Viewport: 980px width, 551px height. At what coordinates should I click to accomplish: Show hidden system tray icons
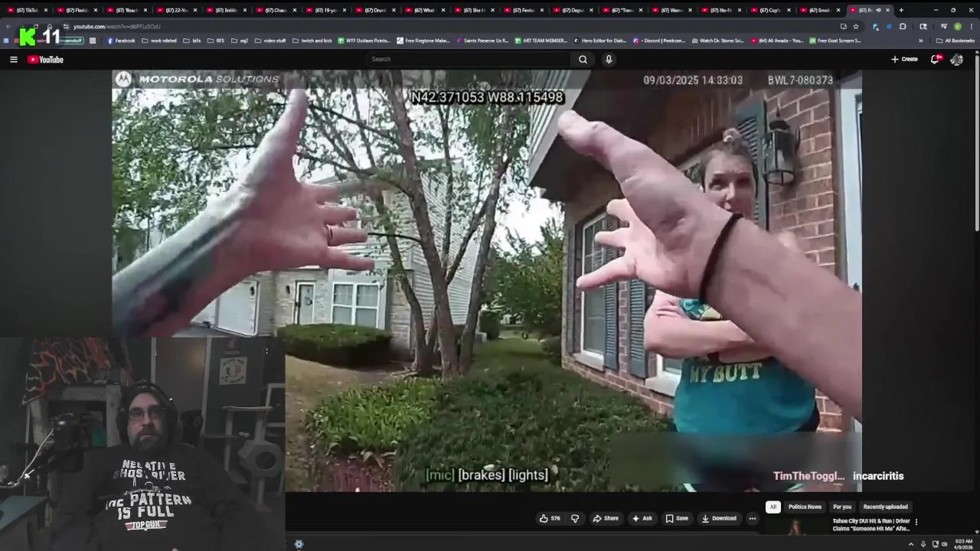911,544
